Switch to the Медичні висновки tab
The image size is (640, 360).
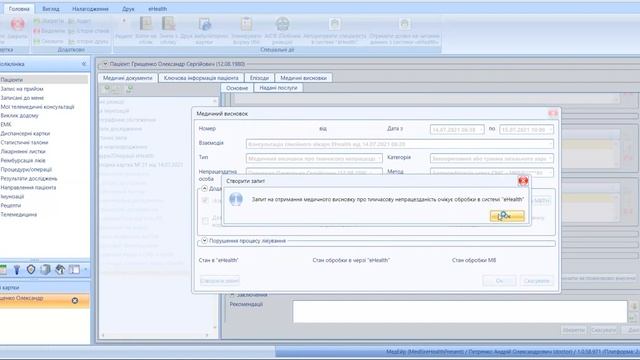303,78
